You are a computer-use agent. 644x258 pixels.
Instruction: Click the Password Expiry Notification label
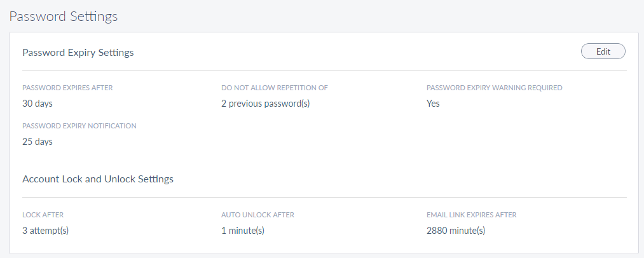coord(79,126)
